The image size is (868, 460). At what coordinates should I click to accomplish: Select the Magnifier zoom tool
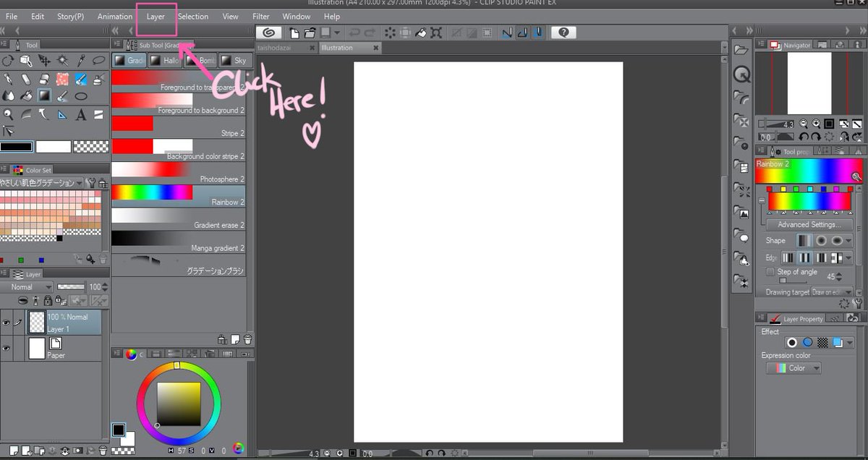point(8,114)
